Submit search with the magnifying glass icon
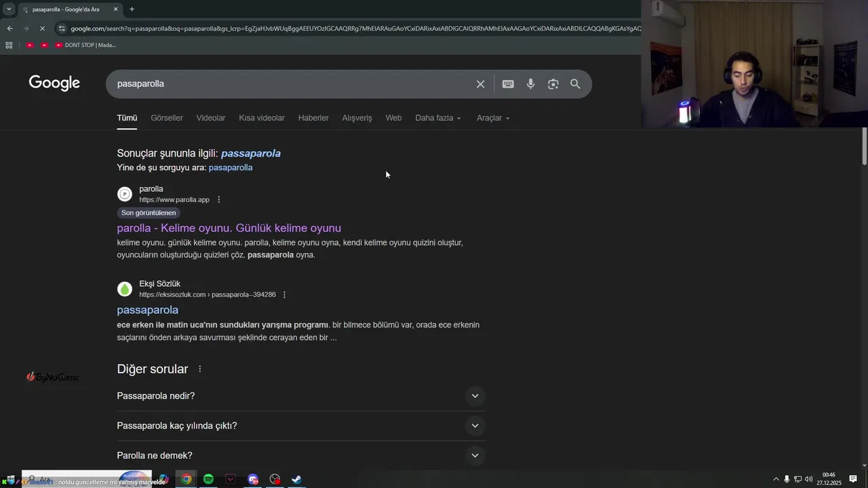This screenshot has height=488, width=868. coord(575,84)
